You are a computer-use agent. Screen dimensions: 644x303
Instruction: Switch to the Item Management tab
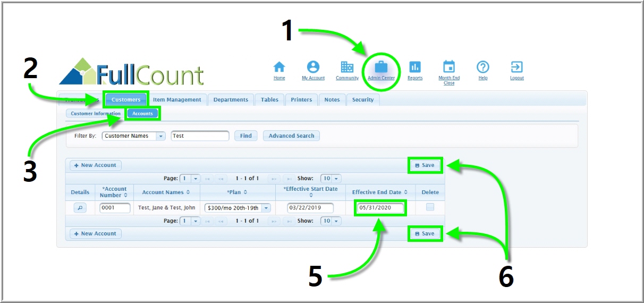point(177,100)
